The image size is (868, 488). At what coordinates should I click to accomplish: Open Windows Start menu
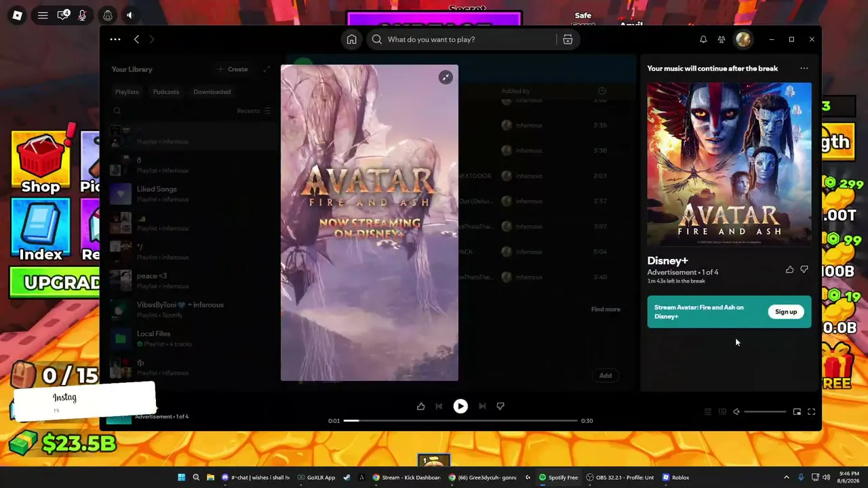182,477
